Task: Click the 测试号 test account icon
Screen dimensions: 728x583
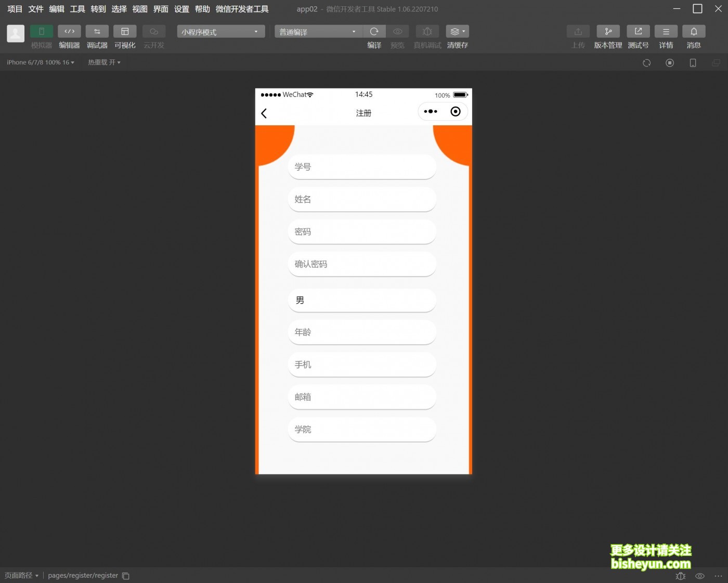Action: (x=638, y=32)
